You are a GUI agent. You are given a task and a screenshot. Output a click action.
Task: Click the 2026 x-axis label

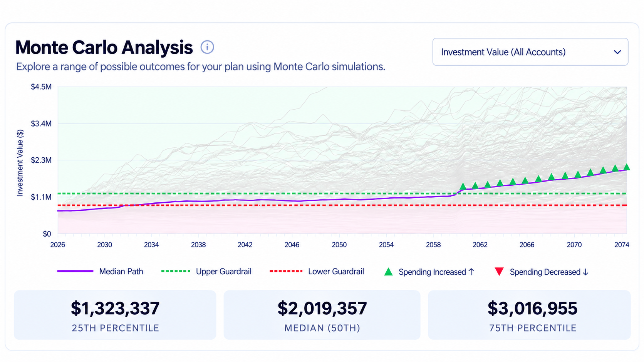coord(58,245)
